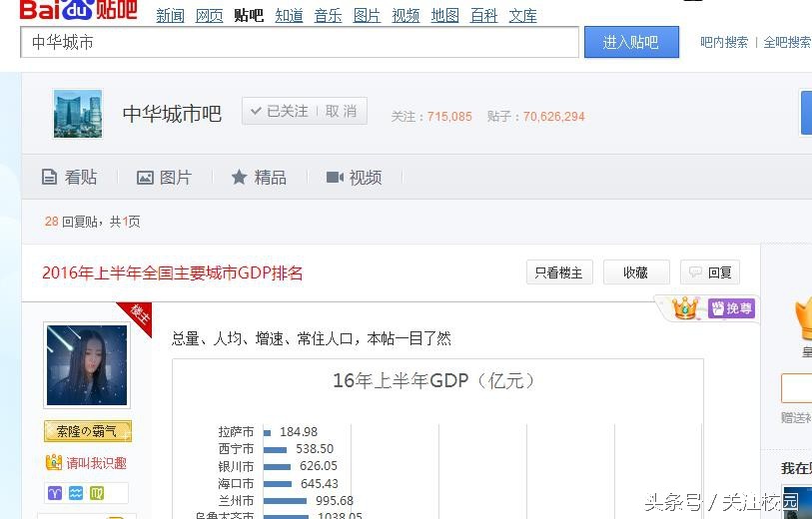This screenshot has width=812, height=519.
Task: Open the 知道 link in top navigation
Action: pos(289,16)
